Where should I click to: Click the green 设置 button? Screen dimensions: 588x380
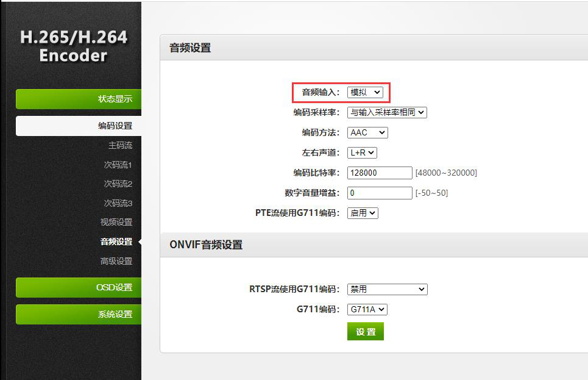366,331
